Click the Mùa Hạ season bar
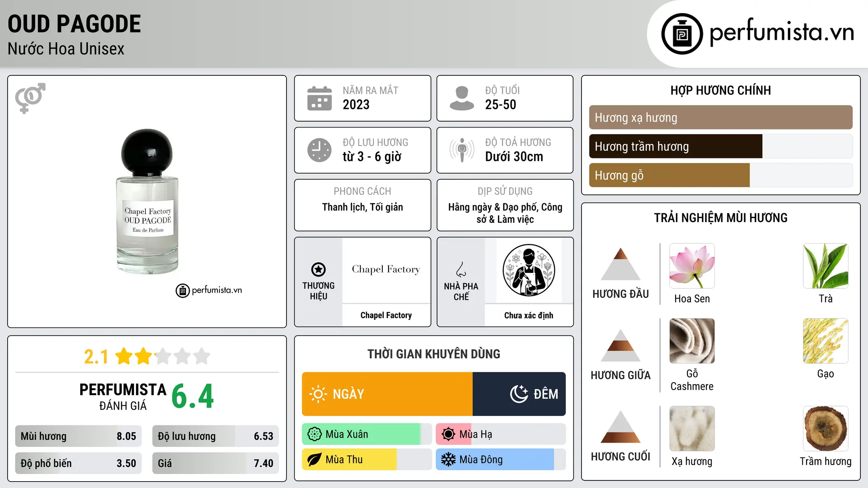Viewport: 868px width, 488px height. 501,434
